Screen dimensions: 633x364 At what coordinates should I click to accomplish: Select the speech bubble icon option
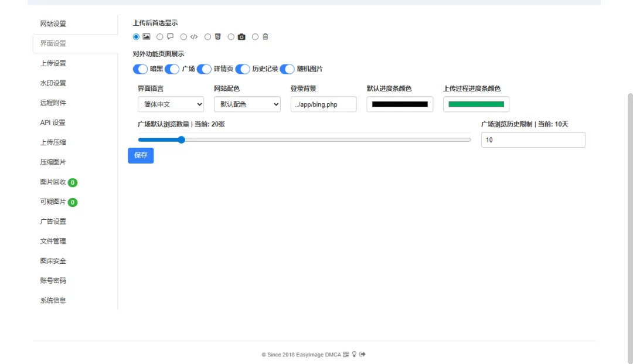pos(160,37)
